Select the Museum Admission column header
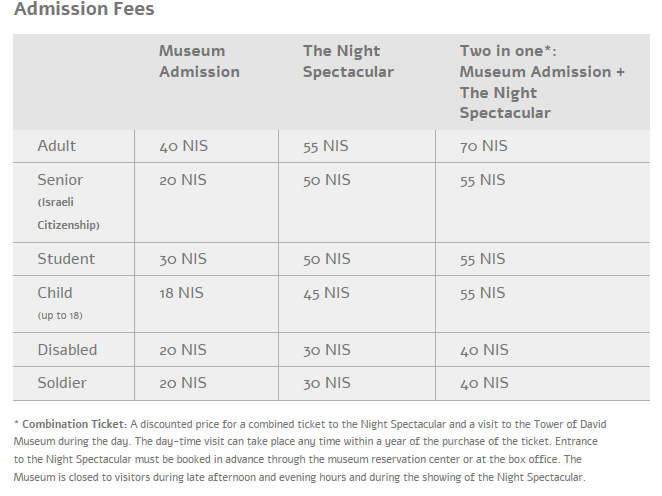This screenshot has height=496, width=662. point(199,61)
